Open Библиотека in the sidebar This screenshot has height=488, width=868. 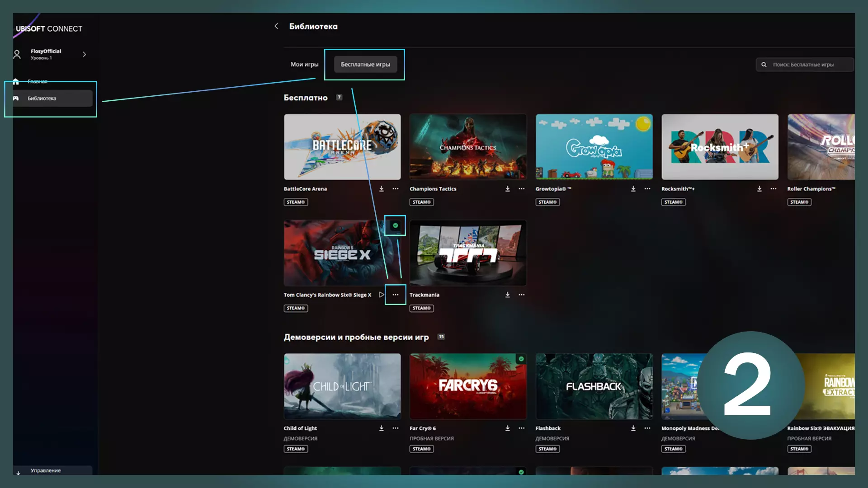tap(42, 98)
